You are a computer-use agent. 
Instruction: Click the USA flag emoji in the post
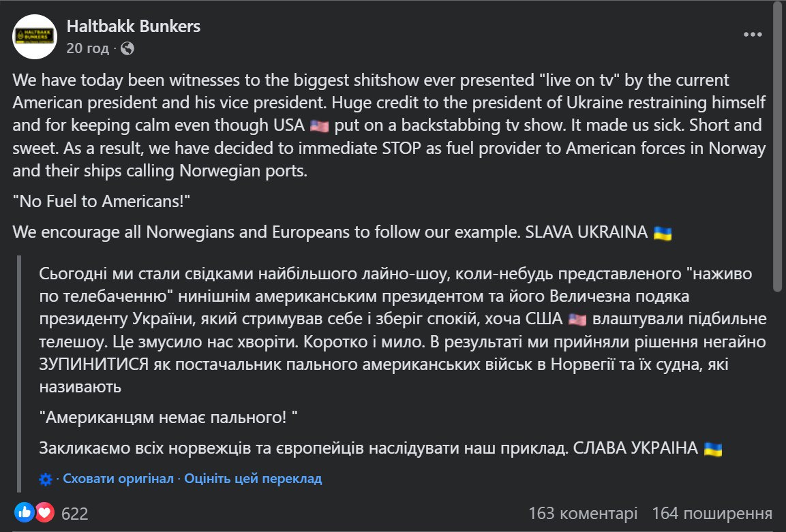click(x=319, y=126)
